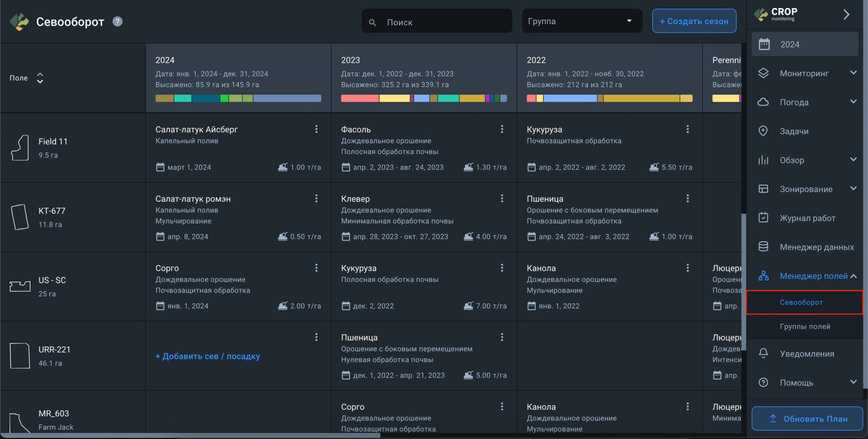Viewport: 868px width, 439px height.
Task: Collapse the sidebar with the top arrow
Action: pyautogui.click(x=846, y=15)
